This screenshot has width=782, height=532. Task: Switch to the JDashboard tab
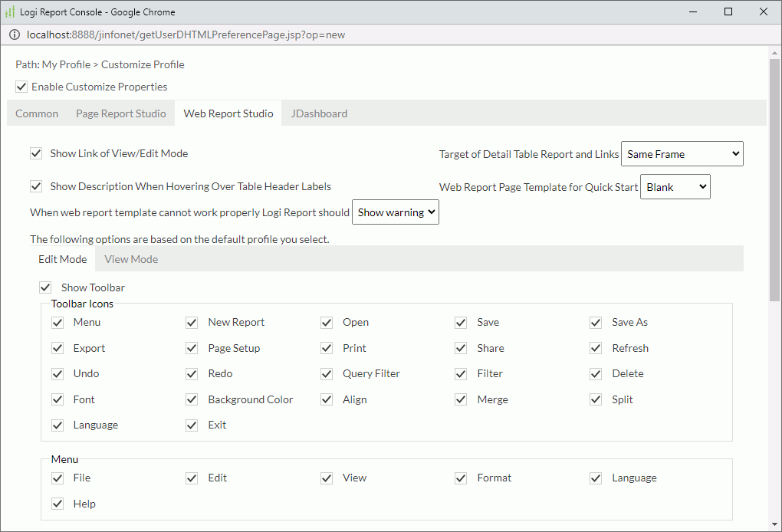pyautogui.click(x=319, y=113)
